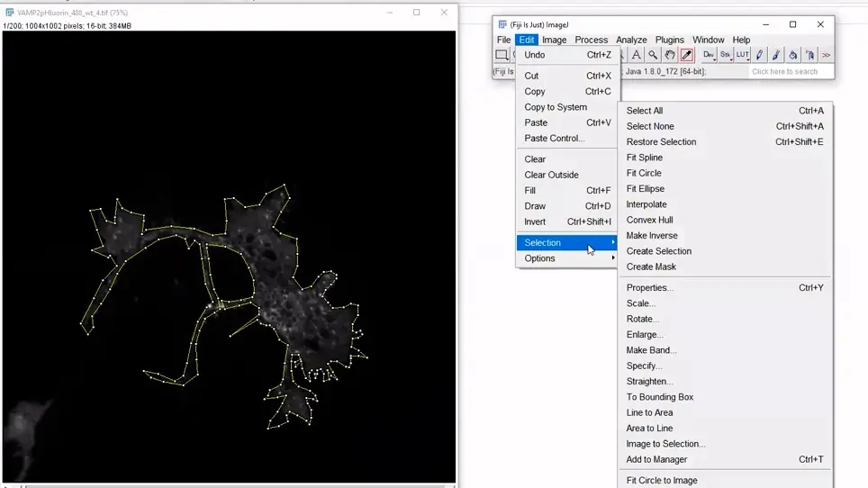The height and width of the screenshot is (488, 868).
Task: Open the Process menu
Action: tap(592, 40)
